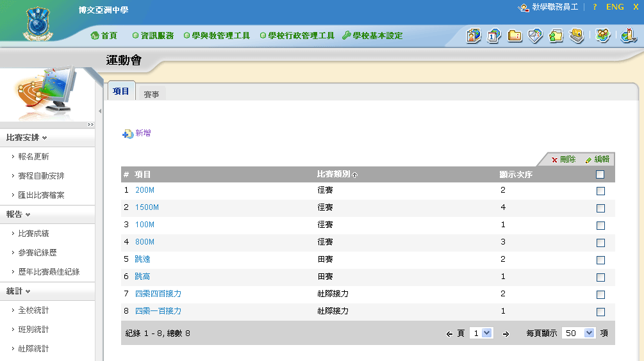The width and height of the screenshot is (644, 361).
Task: Open the ID card stack icon
Action: coord(577,36)
